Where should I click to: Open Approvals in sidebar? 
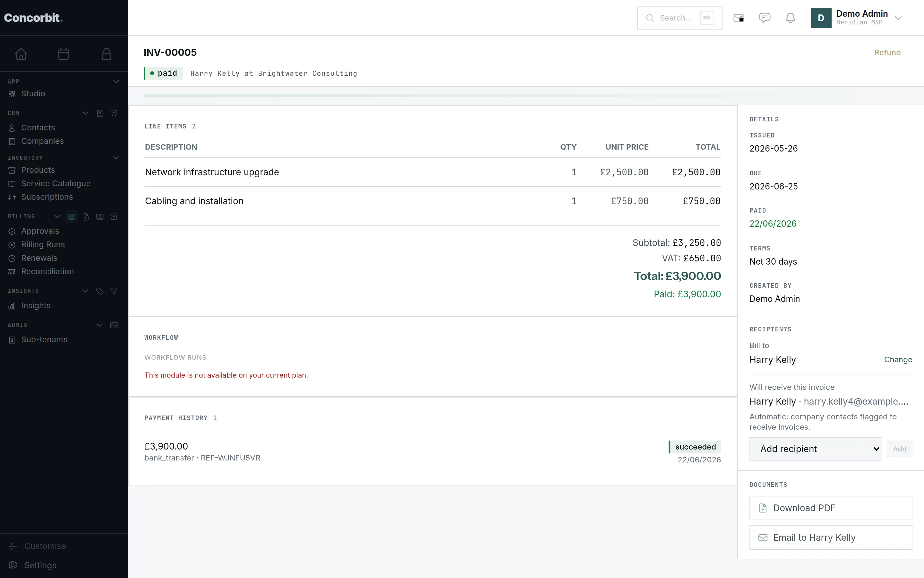[40, 231]
